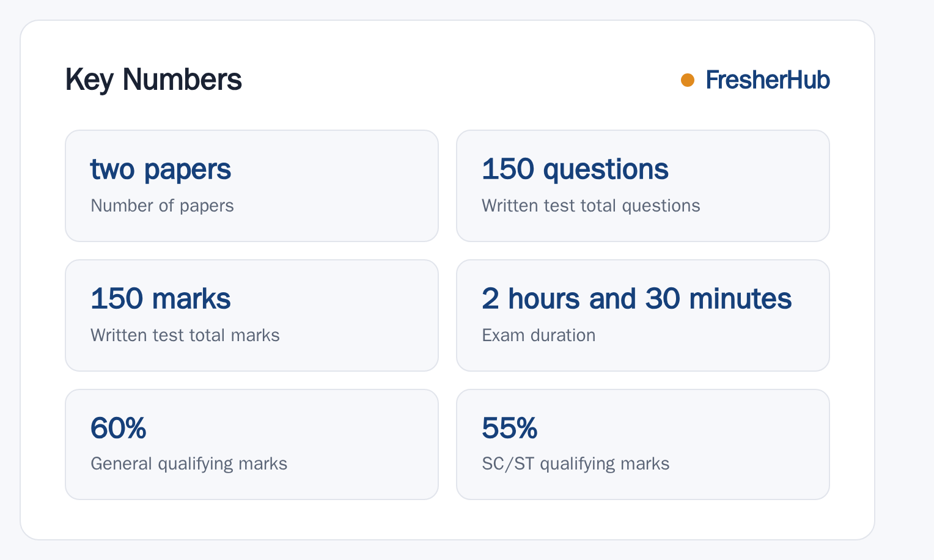The width and height of the screenshot is (934, 560).
Task: Open the 2 hours and 30 minutes card
Action: [643, 315]
